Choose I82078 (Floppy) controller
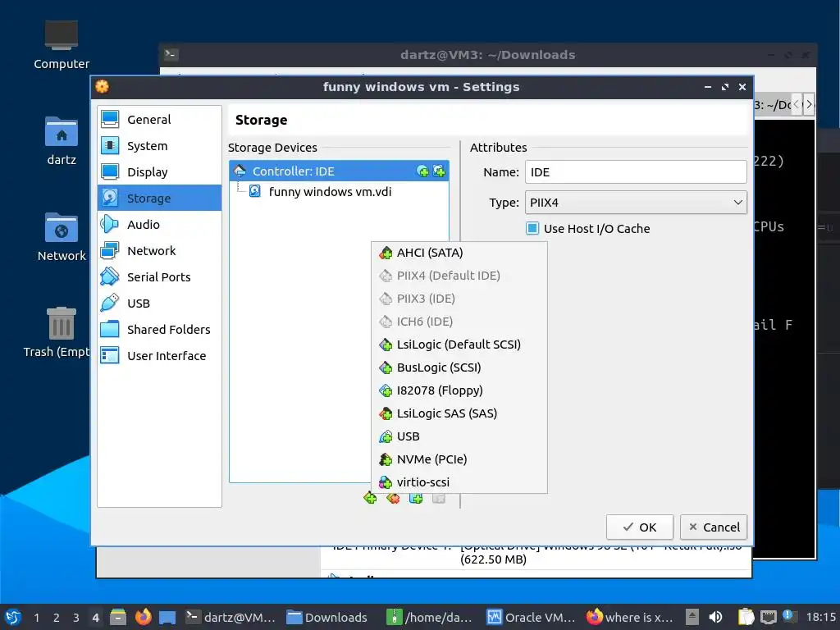 click(459, 390)
